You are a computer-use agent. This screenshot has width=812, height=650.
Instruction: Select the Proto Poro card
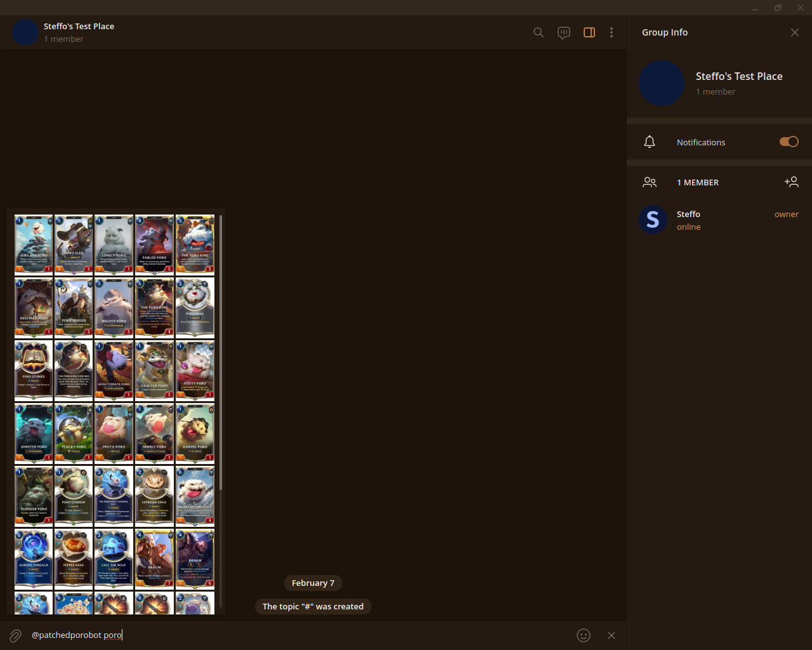click(114, 433)
